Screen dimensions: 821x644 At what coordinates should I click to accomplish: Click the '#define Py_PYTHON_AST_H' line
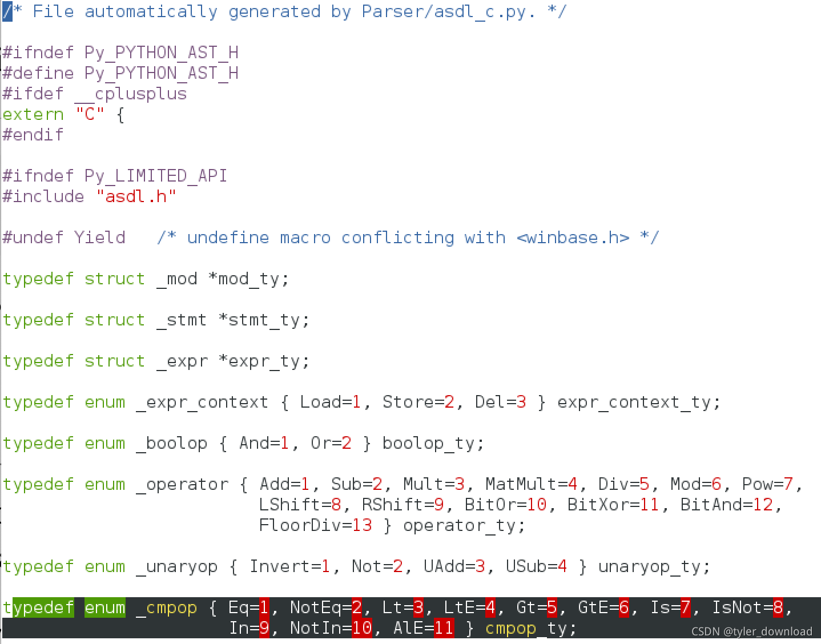[120, 74]
